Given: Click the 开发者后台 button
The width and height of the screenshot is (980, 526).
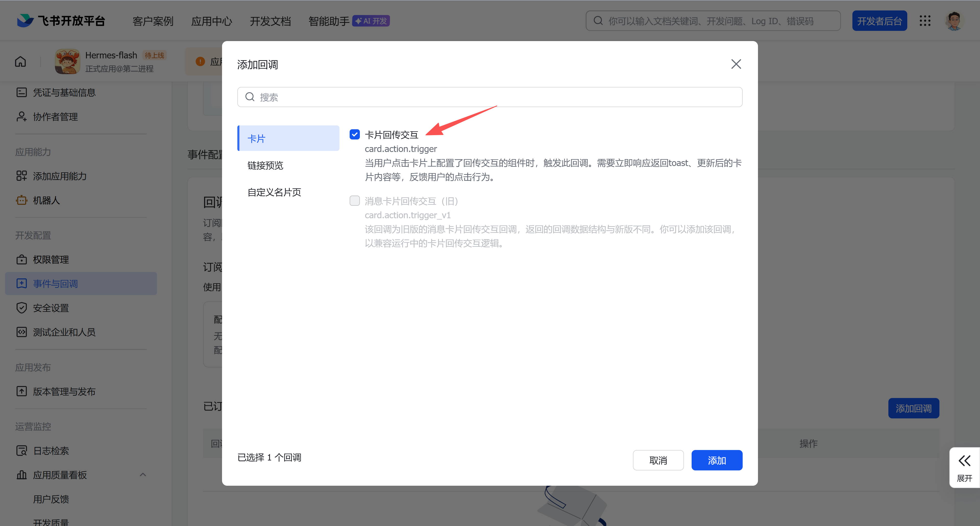Looking at the screenshot, I should coord(879,21).
